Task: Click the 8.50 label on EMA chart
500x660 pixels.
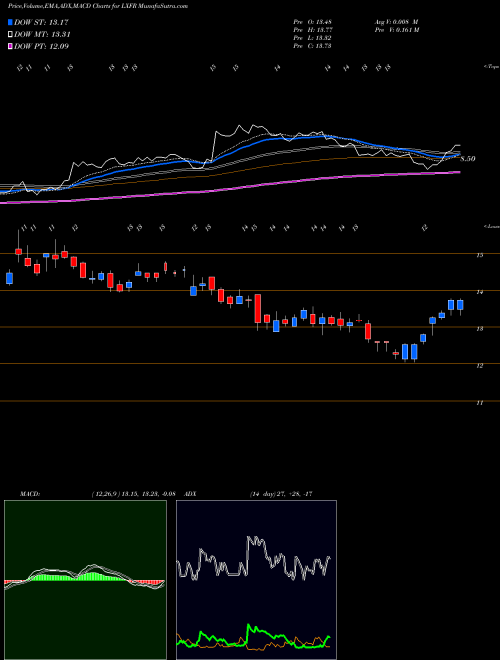Action: (x=468, y=159)
